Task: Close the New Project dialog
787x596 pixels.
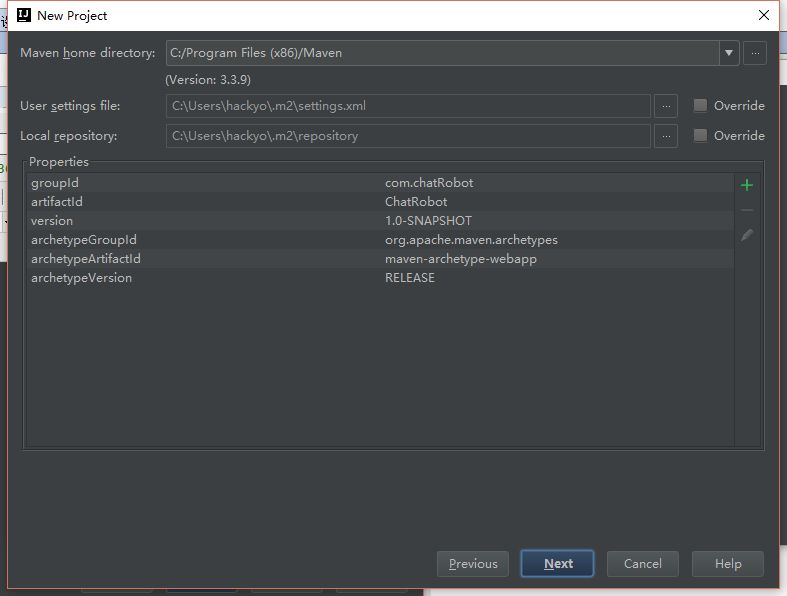Action: (x=763, y=15)
